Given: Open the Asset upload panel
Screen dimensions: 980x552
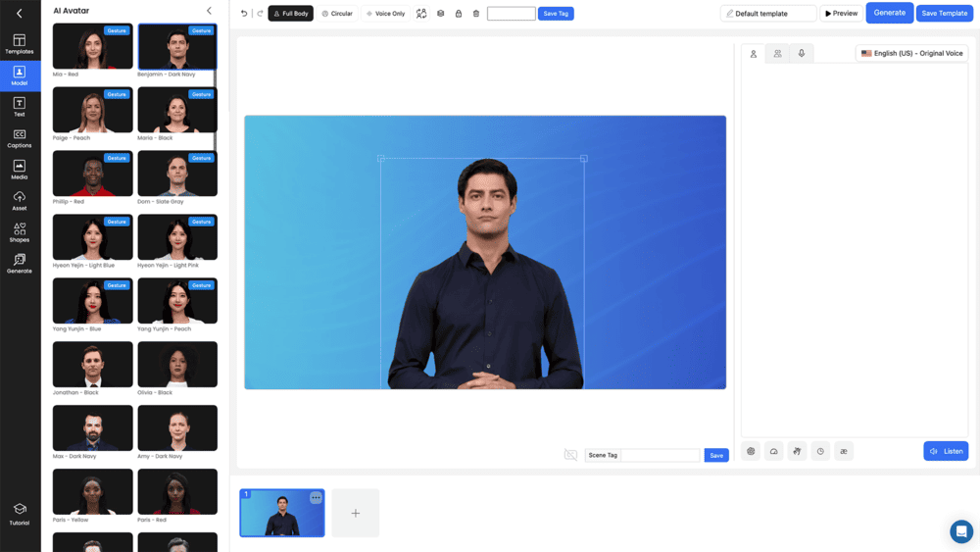Looking at the screenshot, I should coord(20,201).
